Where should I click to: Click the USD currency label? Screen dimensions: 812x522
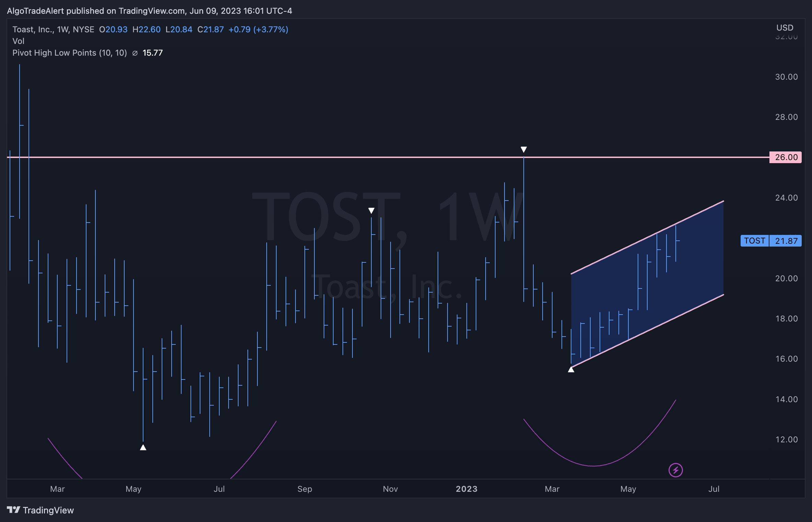(785, 27)
